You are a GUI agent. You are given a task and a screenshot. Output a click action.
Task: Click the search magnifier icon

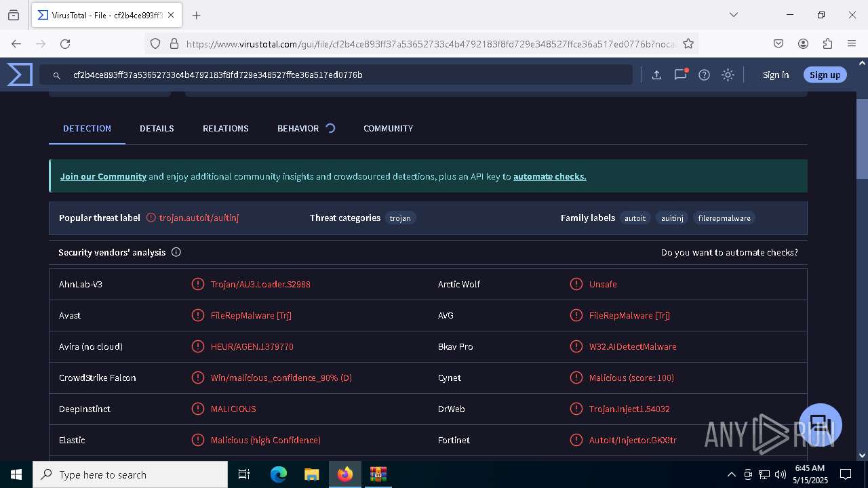pos(57,75)
